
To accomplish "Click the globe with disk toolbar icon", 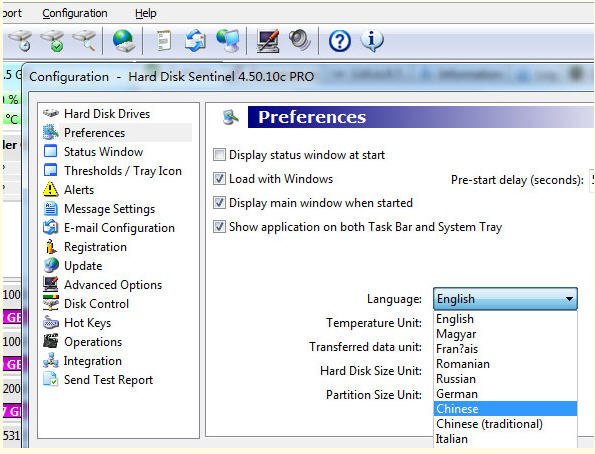I will (123, 41).
